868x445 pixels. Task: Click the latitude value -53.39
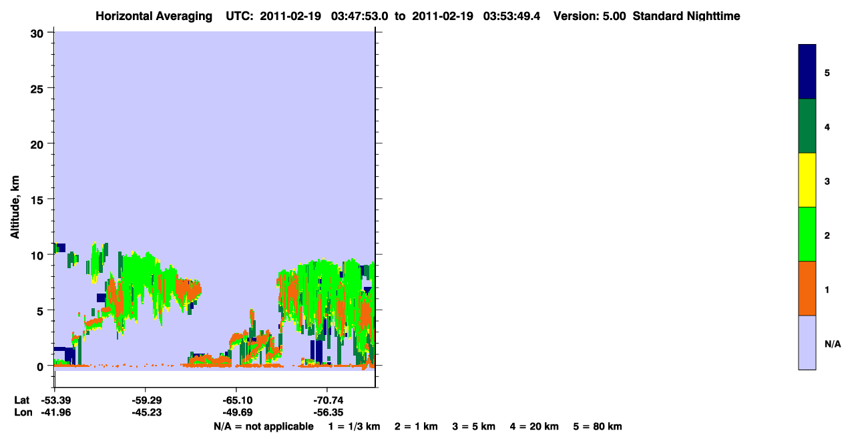coord(55,400)
